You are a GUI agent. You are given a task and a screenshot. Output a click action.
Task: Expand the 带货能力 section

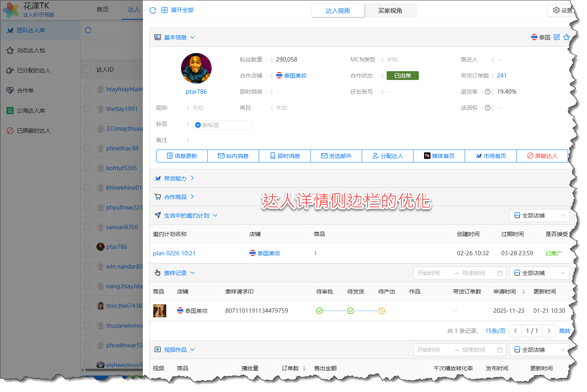click(175, 178)
